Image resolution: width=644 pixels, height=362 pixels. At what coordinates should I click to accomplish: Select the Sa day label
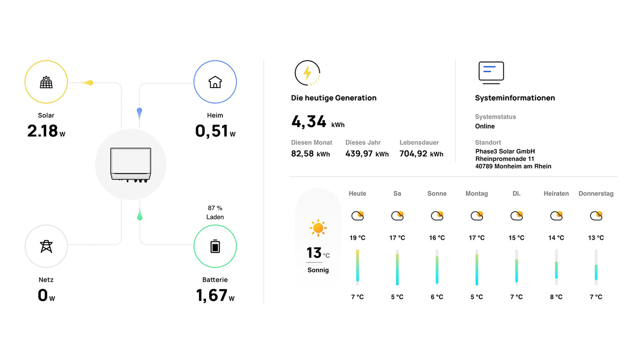tap(397, 194)
